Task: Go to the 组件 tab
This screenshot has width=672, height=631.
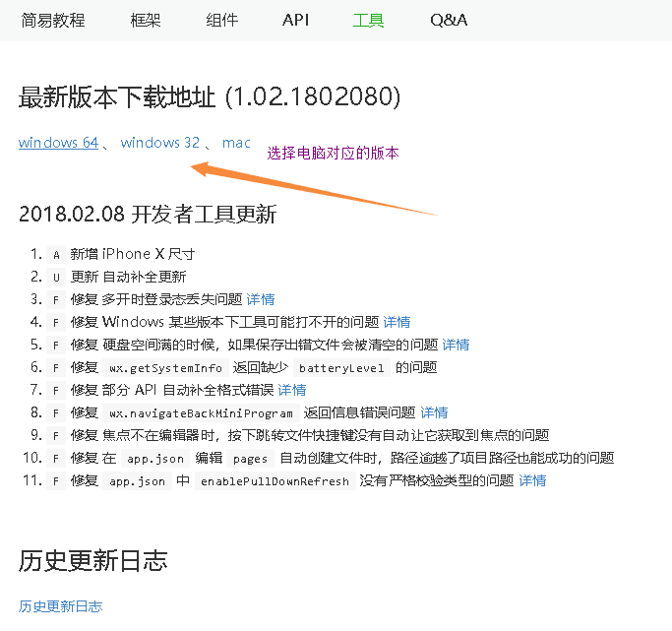Action: point(221,20)
